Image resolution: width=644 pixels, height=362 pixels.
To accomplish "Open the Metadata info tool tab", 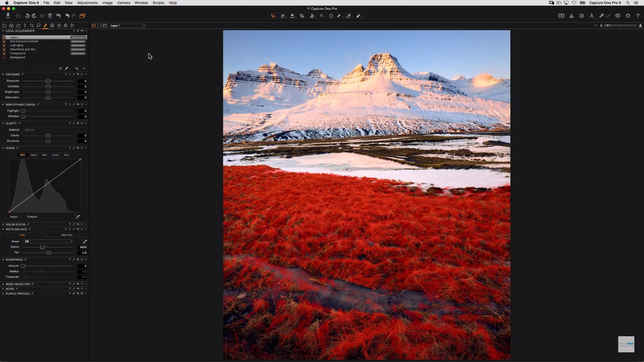I will click(59, 25).
